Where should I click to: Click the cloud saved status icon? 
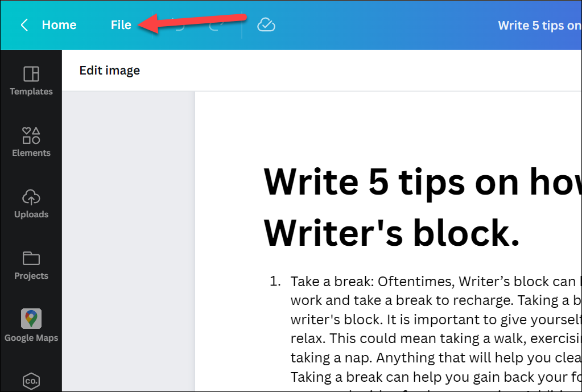pyautogui.click(x=266, y=25)
